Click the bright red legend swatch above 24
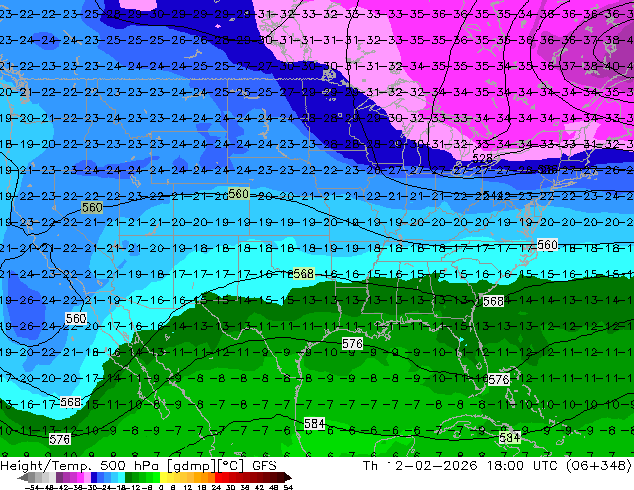The image size is (634, 490). [218, 477]
